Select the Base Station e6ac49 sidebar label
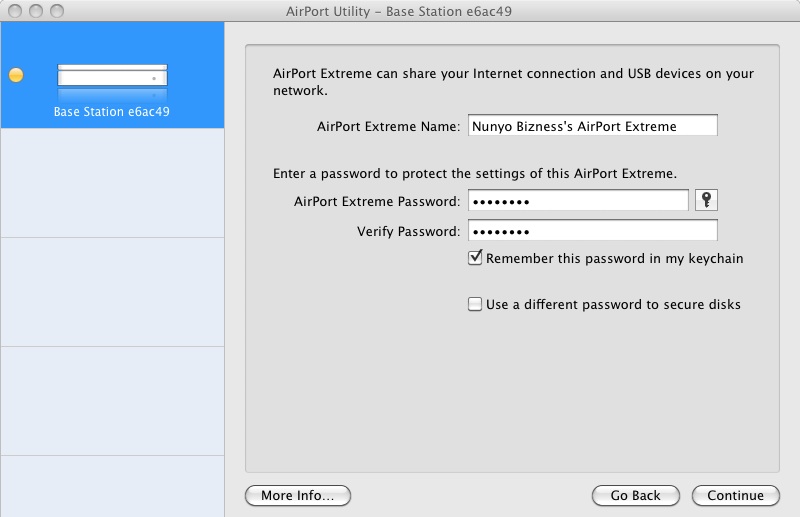This screenshot has width=800, height=517. 112,112
